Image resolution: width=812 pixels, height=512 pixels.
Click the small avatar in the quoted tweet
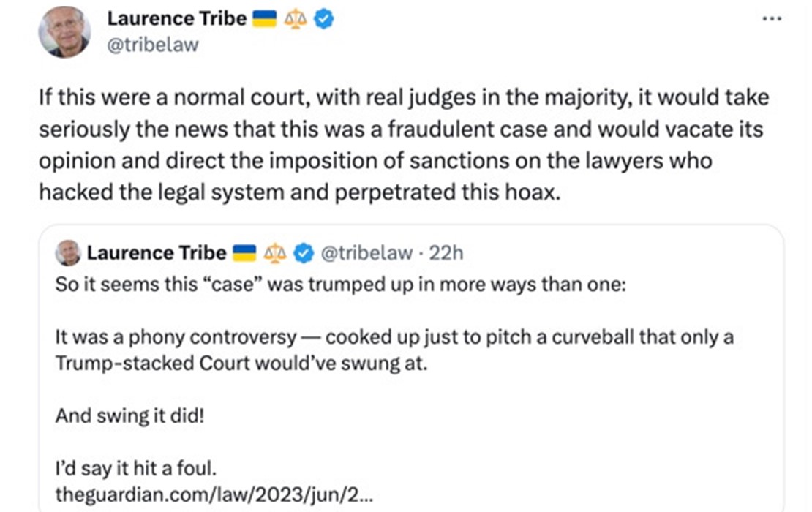67,253
